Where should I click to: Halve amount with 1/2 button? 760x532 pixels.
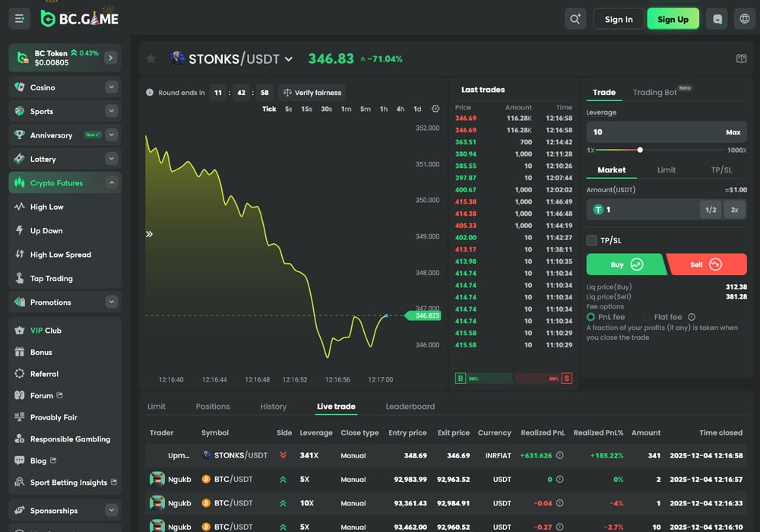pos(711,210)
